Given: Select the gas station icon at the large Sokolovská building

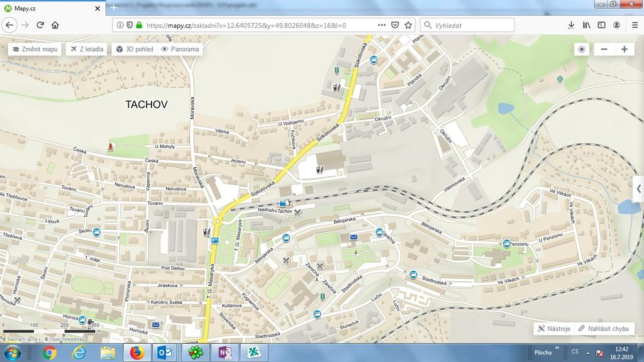Looking at the screenshot, I should click(320, 169).
